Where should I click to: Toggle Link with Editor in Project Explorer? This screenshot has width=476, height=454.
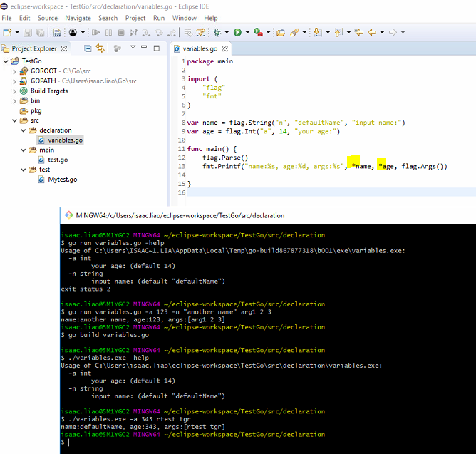100,48
